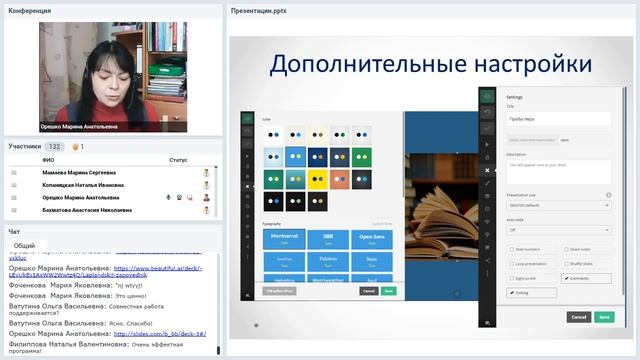Click the avatar icon for Бахматова Анастасия Николаевна
Viewport: 640px width, 360px height.
tap(207, 210)
